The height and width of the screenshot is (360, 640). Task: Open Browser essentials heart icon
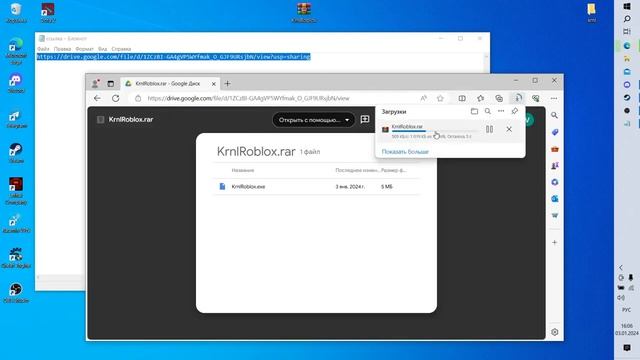pos(536,98)
